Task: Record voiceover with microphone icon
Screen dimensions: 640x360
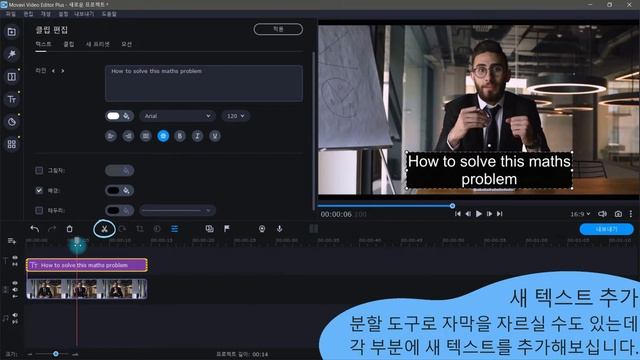Action: (x=280, y=229)
